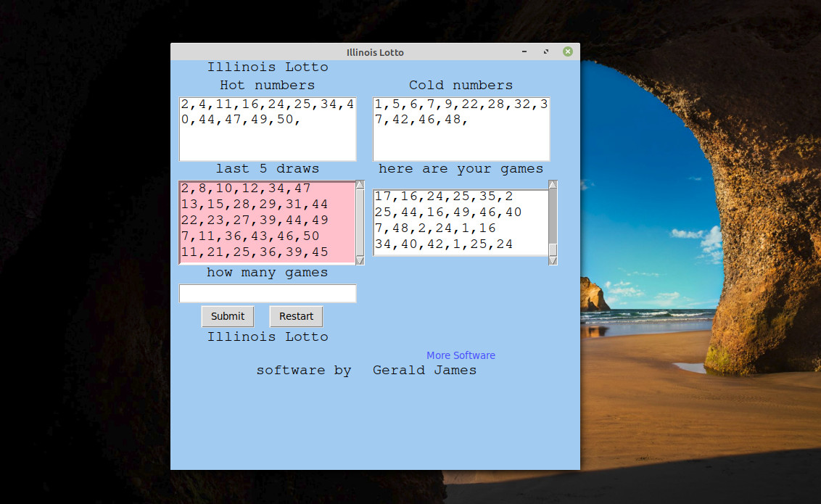Screen dimensions: 821x504
Task: Select draw row 11,21,25,36,39,45
Action: pos(255,252)
